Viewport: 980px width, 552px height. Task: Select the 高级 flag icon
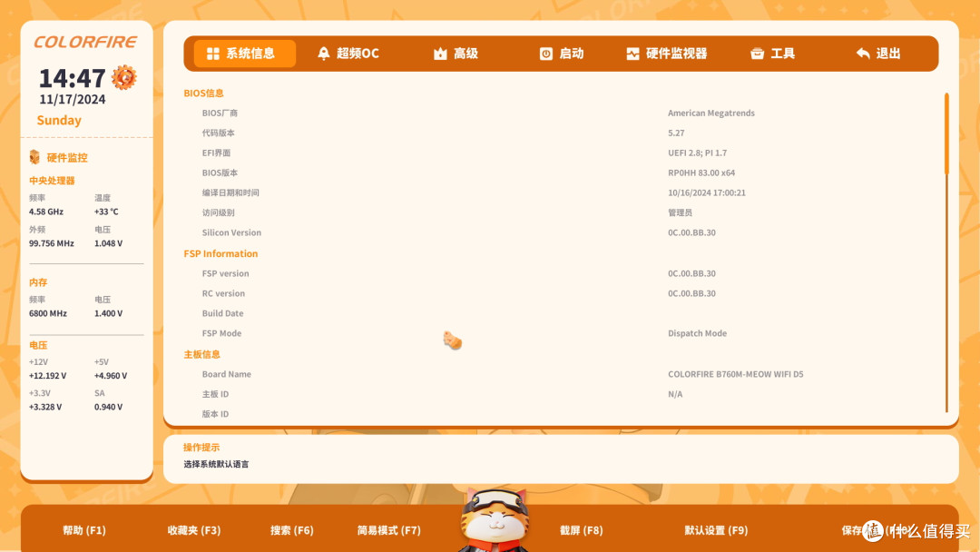click(x=439, y=53)
